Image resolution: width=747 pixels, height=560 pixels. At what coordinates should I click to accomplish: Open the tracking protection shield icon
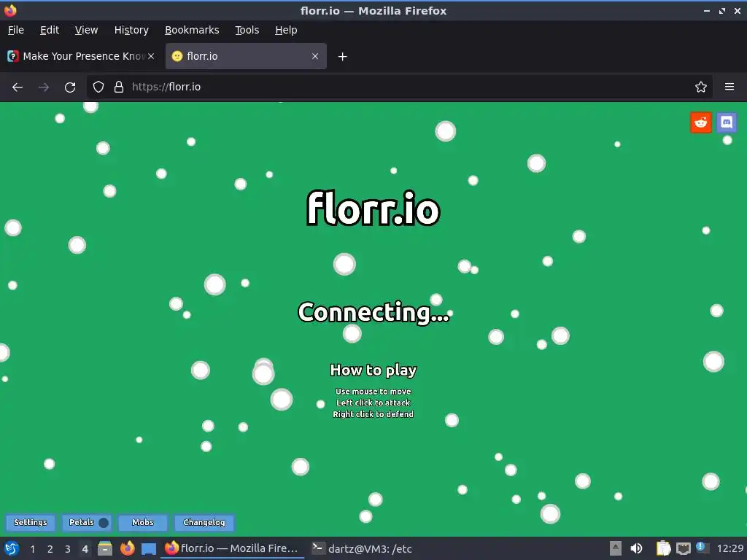(x=98, y=87)
